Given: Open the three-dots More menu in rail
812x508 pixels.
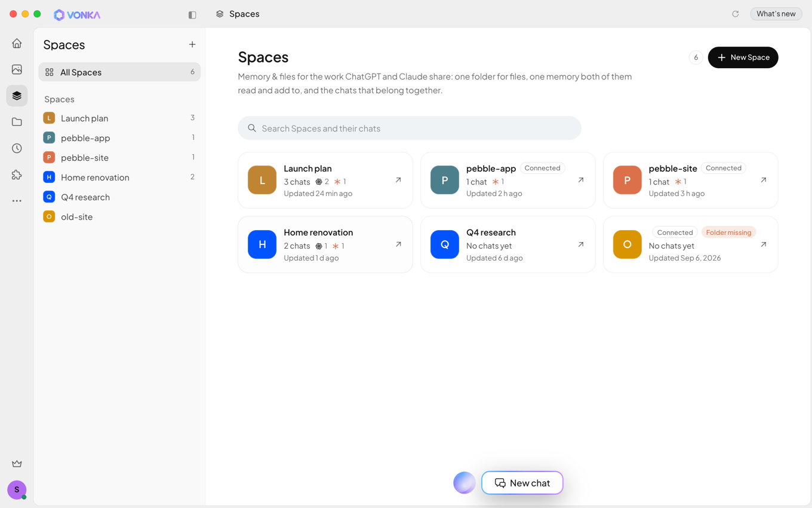Looking at the screenshot, I should [17, 201].
